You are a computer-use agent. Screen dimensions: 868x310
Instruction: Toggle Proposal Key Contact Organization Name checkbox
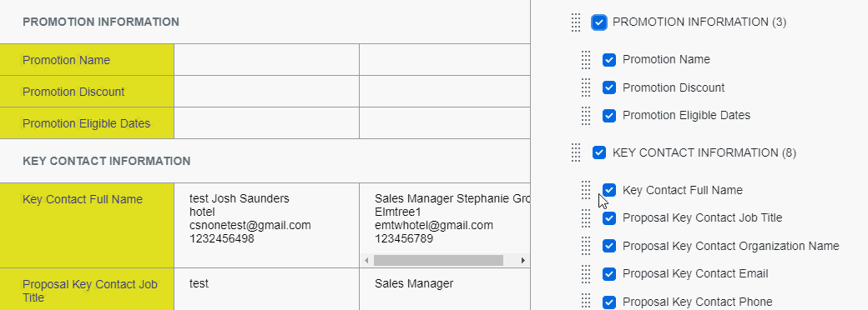click(609, 246)
